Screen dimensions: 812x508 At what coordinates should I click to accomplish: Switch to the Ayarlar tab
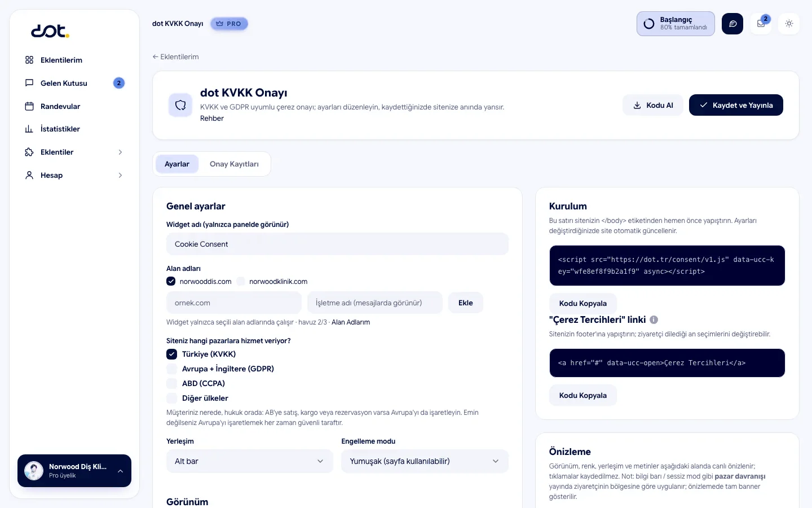(x=177, y=164)
